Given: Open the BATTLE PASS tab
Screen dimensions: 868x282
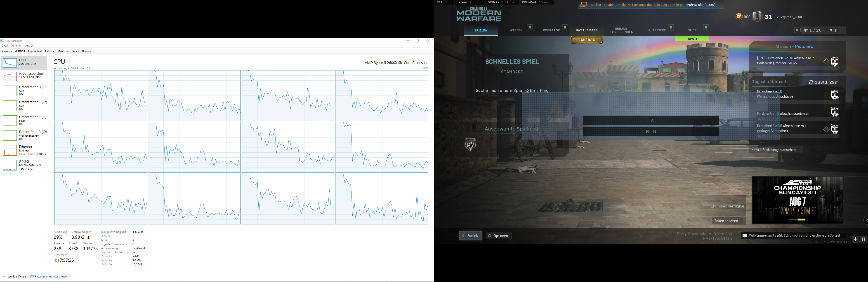Looking at the screenshot, I should pyautogui.click(x=586, y=30).
